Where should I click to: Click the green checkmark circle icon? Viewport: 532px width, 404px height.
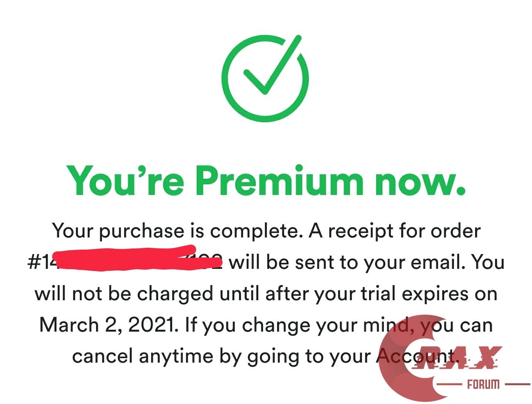coord(265,79)
